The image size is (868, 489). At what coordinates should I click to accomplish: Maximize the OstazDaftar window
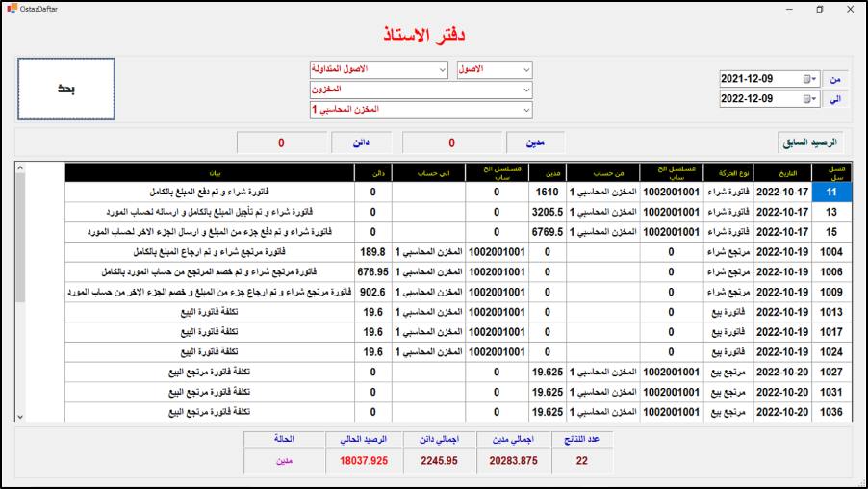(x=819, y=9)
